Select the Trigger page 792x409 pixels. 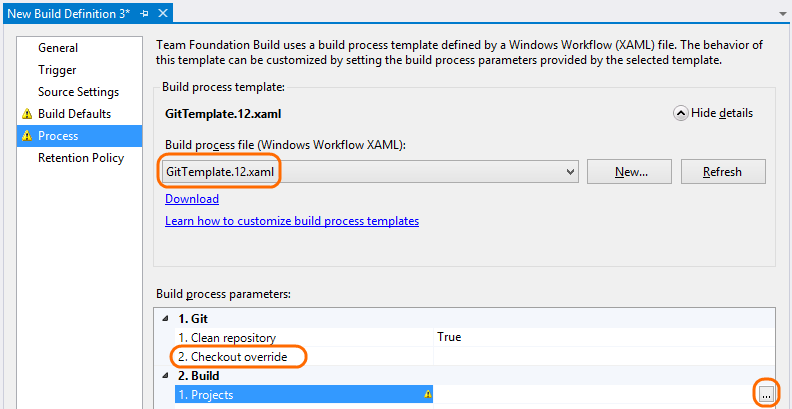(x=58, y=70)
